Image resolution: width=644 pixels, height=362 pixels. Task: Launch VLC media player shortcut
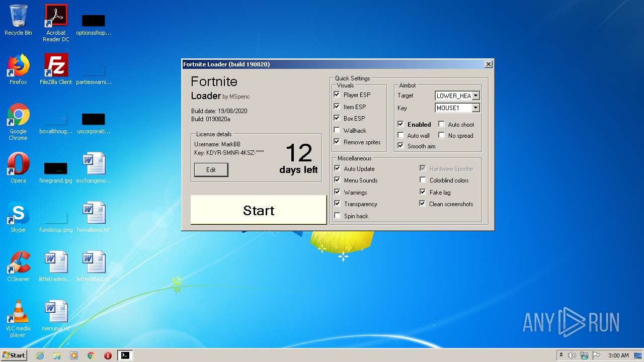tap(18, 319)
